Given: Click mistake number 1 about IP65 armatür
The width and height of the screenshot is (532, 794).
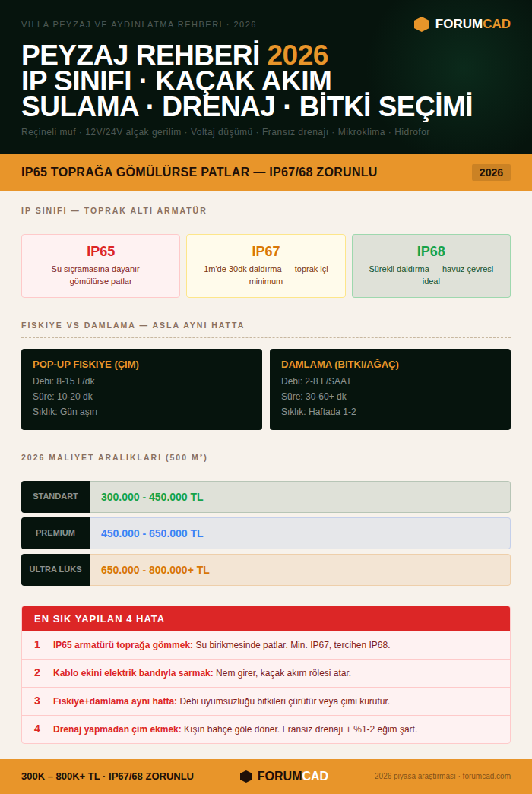Looking at the screenshot, I should (x=266, y=645).
